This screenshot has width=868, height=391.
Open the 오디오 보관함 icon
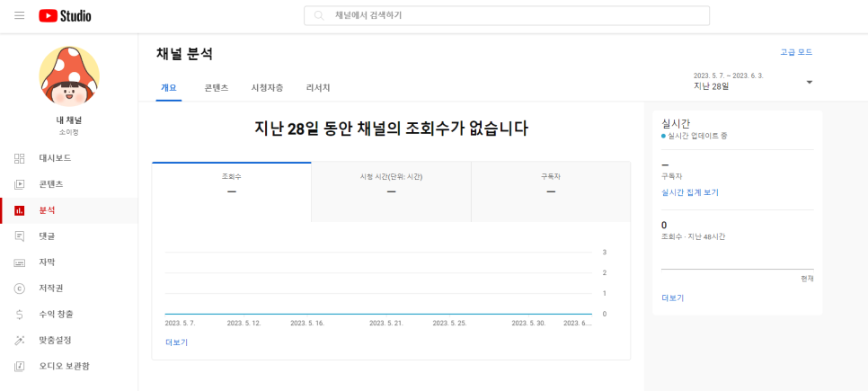pyautogui.click(x=19, y=367)
